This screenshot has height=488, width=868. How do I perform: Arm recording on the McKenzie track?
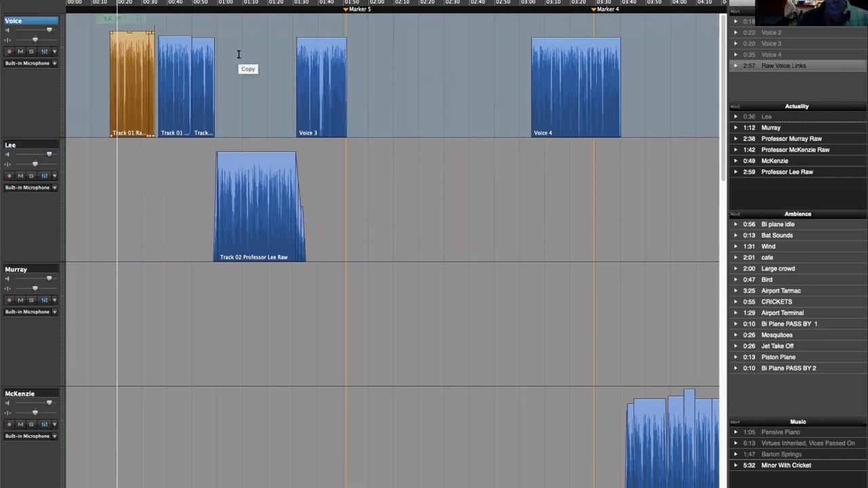click(x=9, y=424)
